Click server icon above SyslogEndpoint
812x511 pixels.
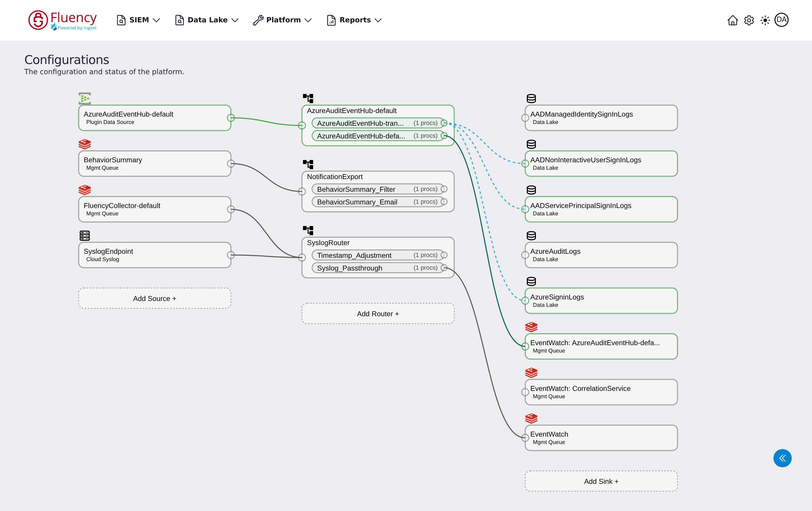(85, 236)
